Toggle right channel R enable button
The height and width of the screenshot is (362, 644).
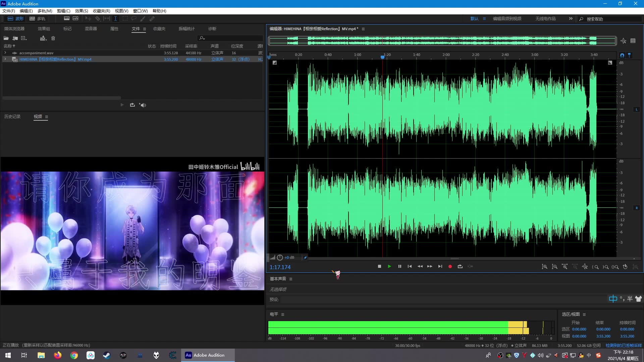(636, 208)
